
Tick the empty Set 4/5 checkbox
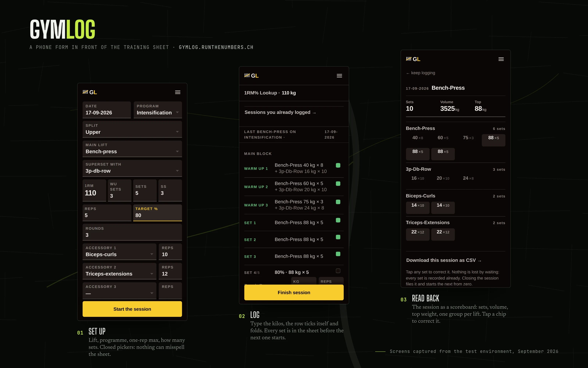pos(338,271)
